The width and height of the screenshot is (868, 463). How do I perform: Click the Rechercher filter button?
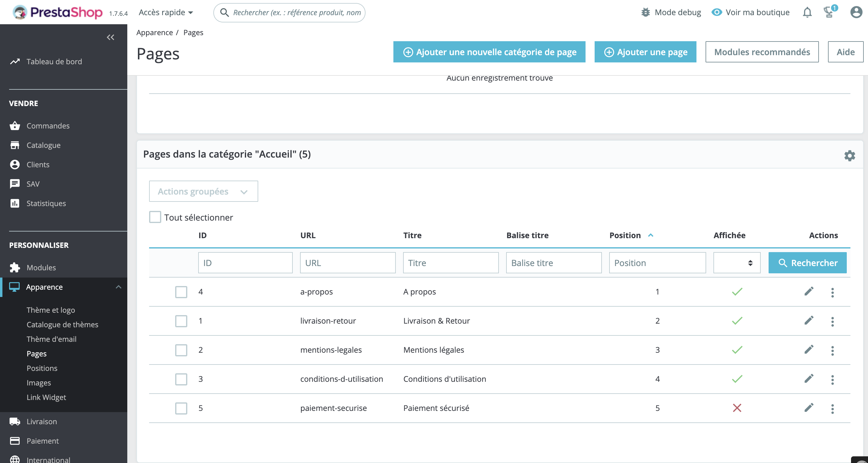pyautogui.click(x=807, y=263)
